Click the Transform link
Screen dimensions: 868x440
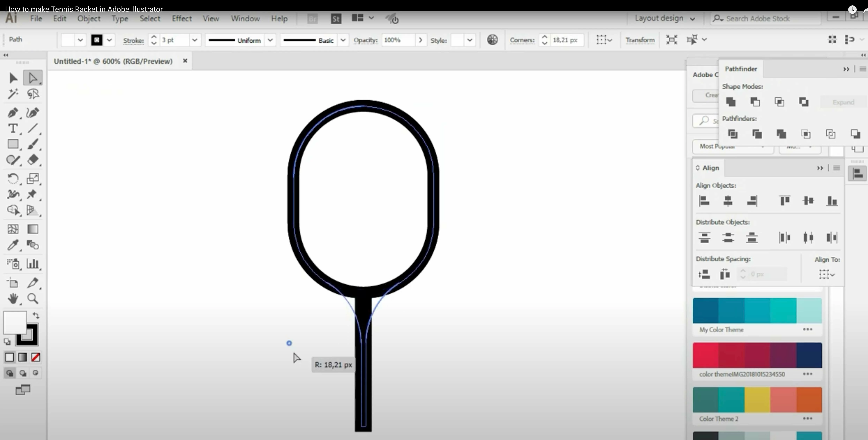[x=640, y=40]
